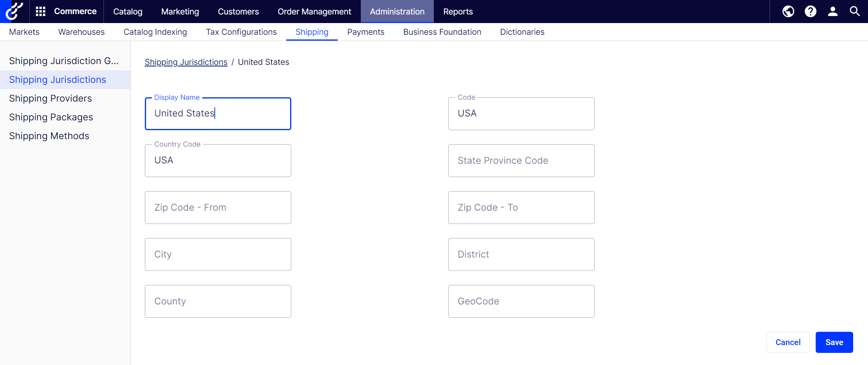
Task: Click into the Zip Code - From field
Action: click(218, 208)
